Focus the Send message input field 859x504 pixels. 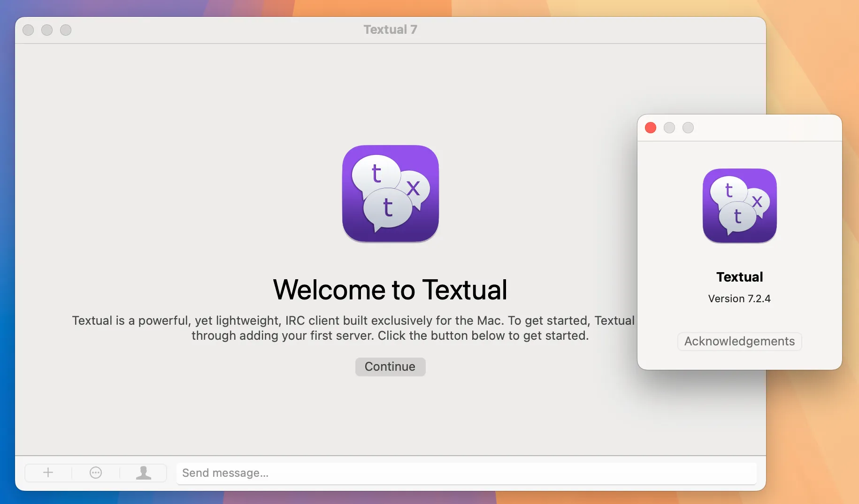coord(467,473)
